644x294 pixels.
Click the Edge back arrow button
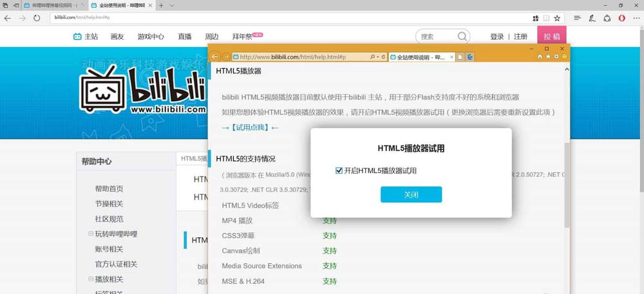pos(7,18)
